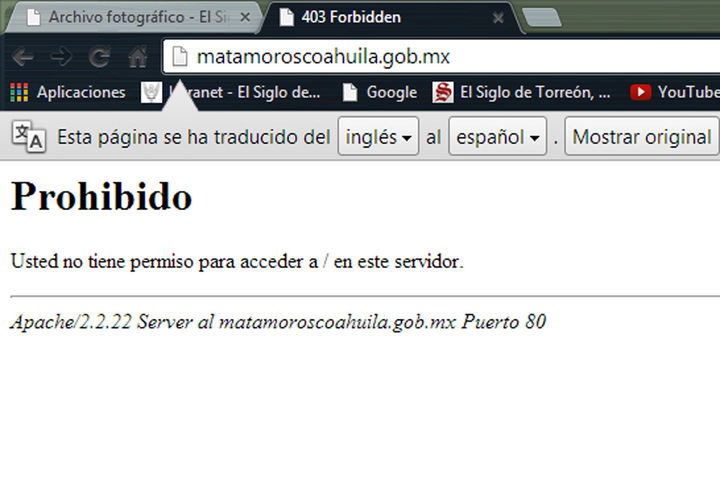Screen dimensions: 720x484
Task: Expand the inglés source language dropdown
Action: (379, 137)
